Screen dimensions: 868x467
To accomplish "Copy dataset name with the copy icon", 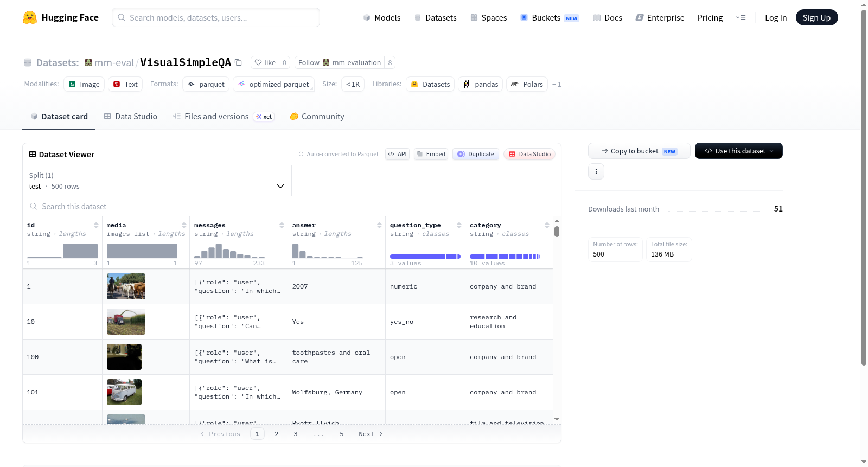I will [x=238, y=62].
